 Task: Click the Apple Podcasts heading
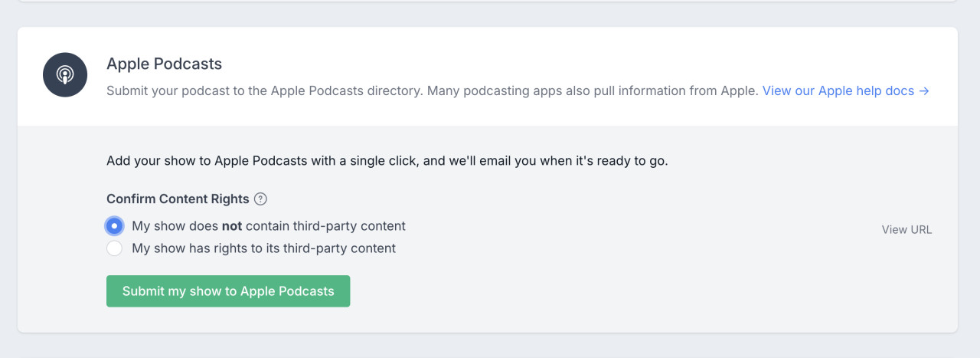pyautogui.click(x=164, y=64)
